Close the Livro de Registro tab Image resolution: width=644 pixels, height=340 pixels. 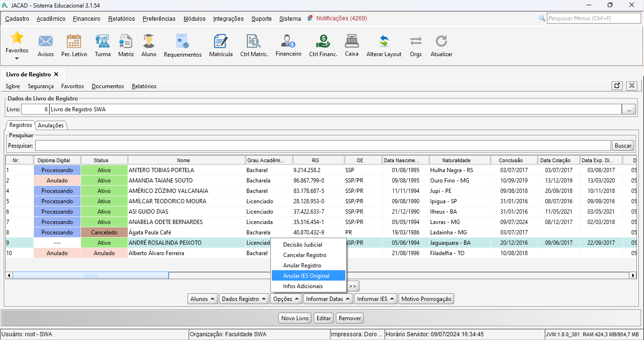click(56, 75)
